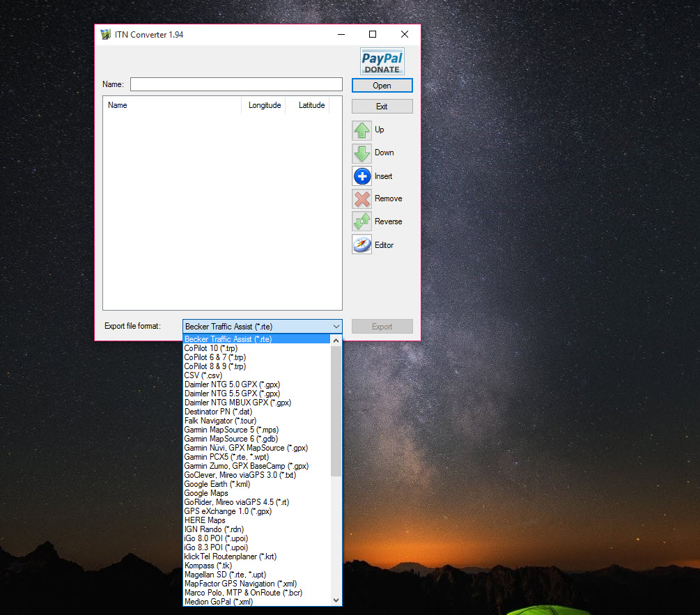Choose GoClever, Mireo viaGPS 3.0 format
This screenshot has height=615, width=700.
257,475
